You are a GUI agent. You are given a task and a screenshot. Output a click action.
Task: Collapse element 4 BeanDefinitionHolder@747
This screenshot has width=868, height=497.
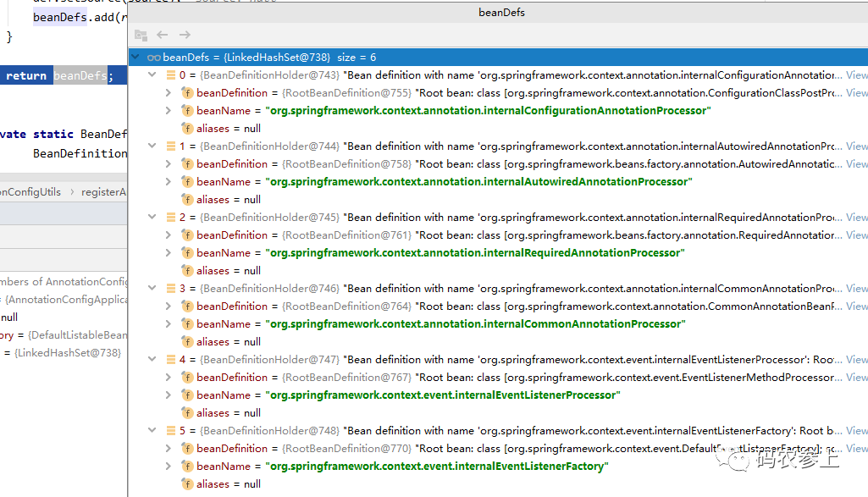coord(152,359)
